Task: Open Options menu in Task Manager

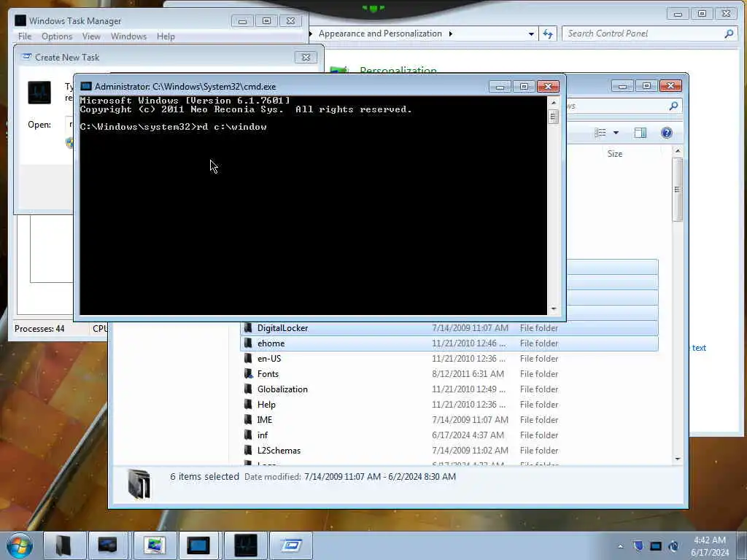Action: (57, 36)
